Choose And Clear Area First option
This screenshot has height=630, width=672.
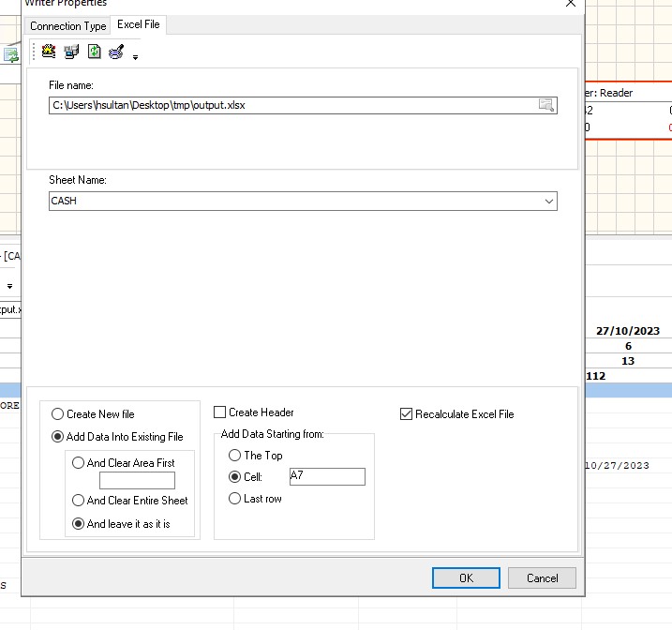coord(124,463)
